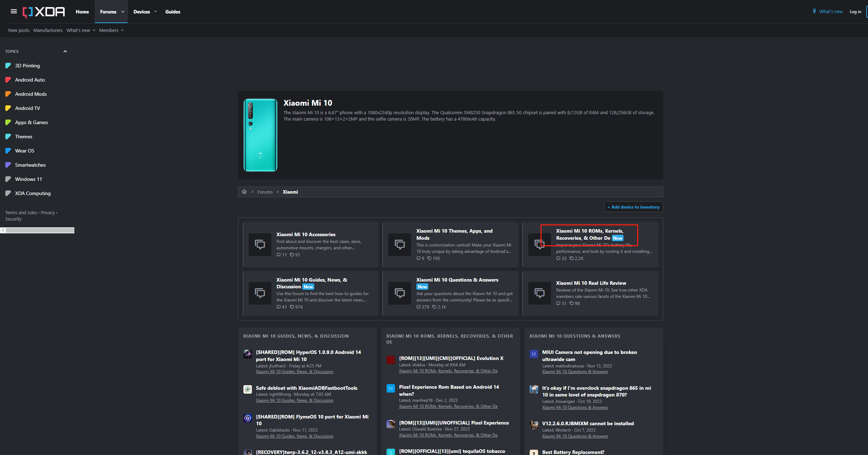Image resolution: width=868 pixels, height=455 pixels.
Task: Collapse the Topics sidebar section
Action: pyautogui.click(x=65, y=51)
